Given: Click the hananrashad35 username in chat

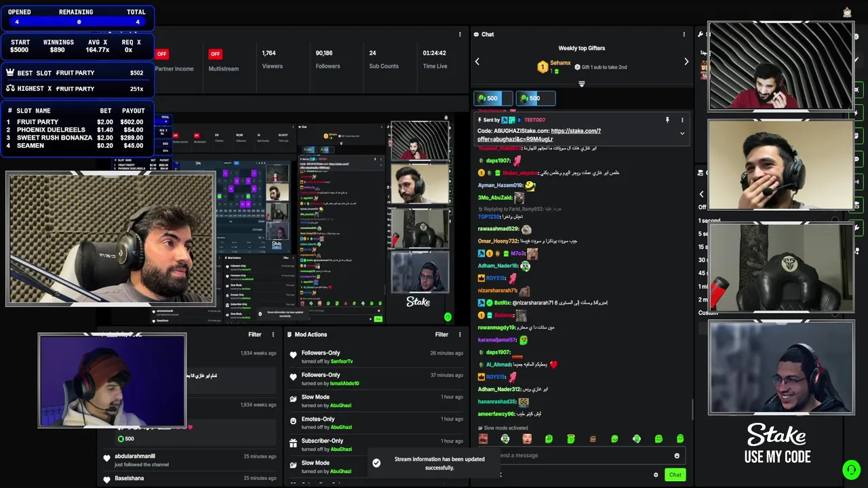Looking at the screenshot, I should (x=497, y=402).
